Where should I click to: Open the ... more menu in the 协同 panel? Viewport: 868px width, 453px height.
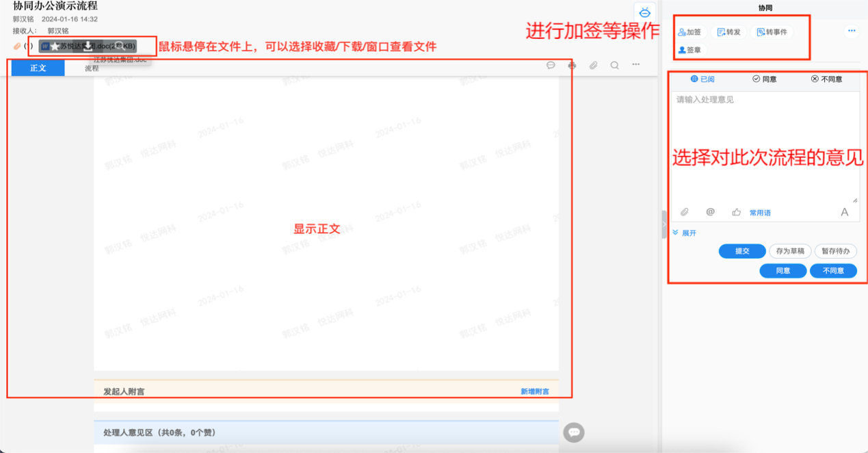tap(851, 30)
